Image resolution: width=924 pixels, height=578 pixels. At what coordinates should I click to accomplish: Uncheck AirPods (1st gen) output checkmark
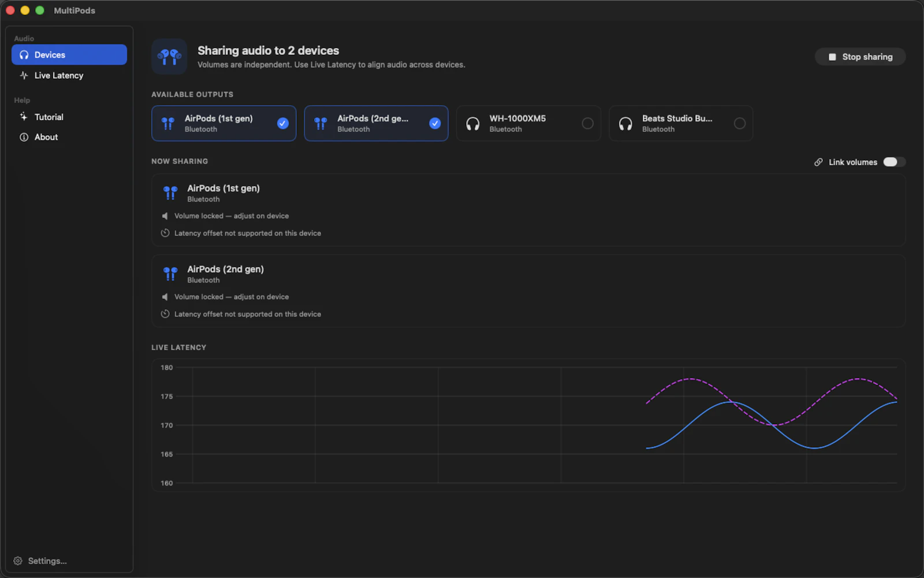(x=282, y=123)
